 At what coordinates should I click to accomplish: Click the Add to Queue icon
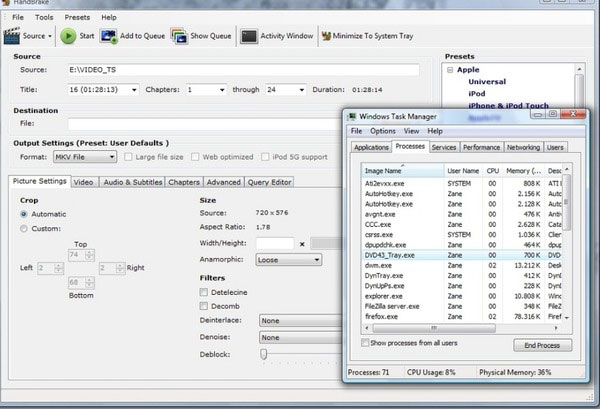108,36
